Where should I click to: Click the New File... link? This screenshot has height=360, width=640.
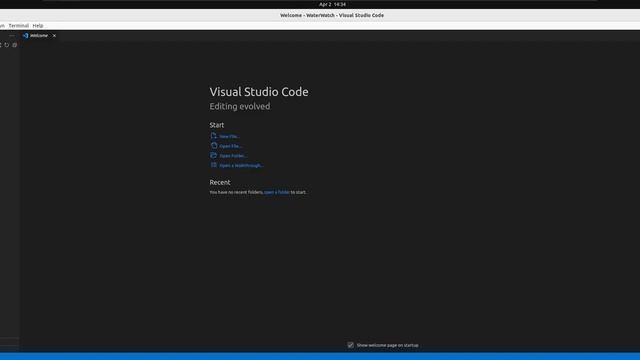coord(225,136)
